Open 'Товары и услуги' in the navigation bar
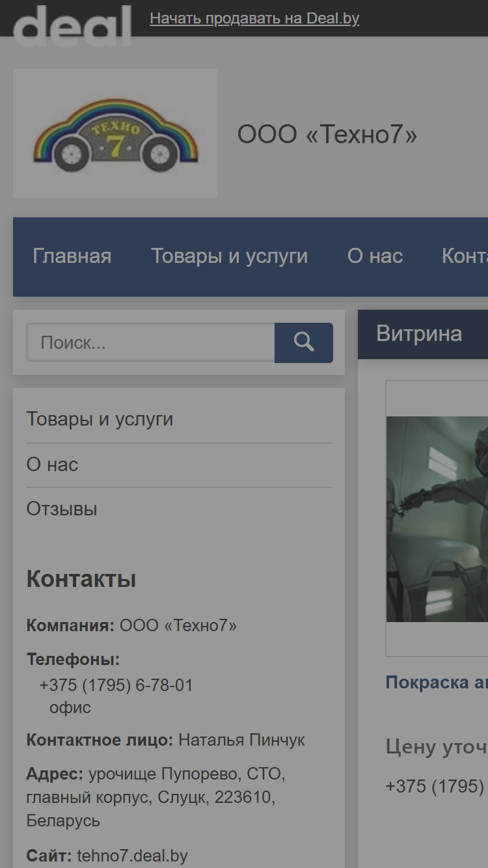This screenshot has height=868, width=488. pos(230,256)
